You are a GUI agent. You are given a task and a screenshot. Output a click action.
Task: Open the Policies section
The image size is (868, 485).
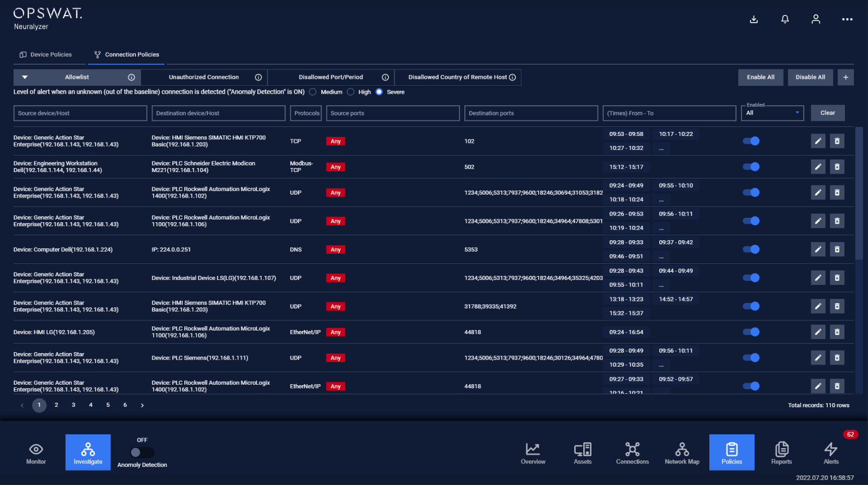[x=731, y=452]
